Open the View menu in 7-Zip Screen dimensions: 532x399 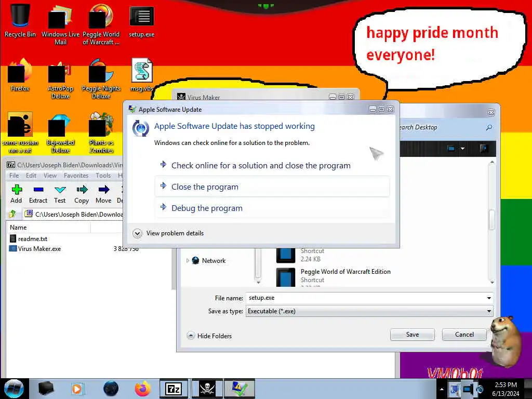pos(50,176)
